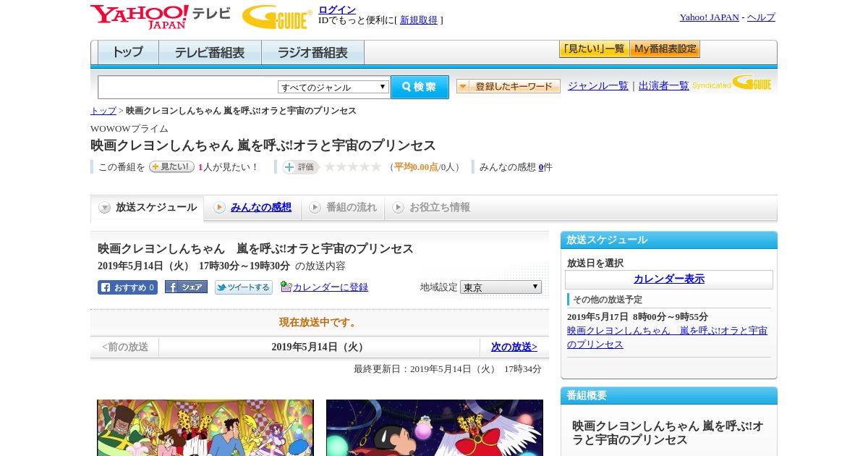868x456 pixels.
Task: Open the ラジオ番組表 tab
Action: tap(312, 53)
